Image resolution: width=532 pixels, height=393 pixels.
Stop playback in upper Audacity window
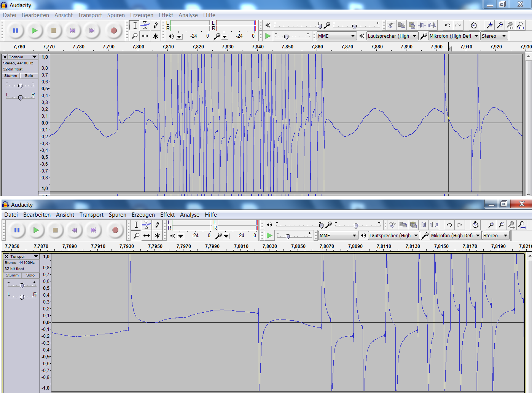tap(54, 30)
